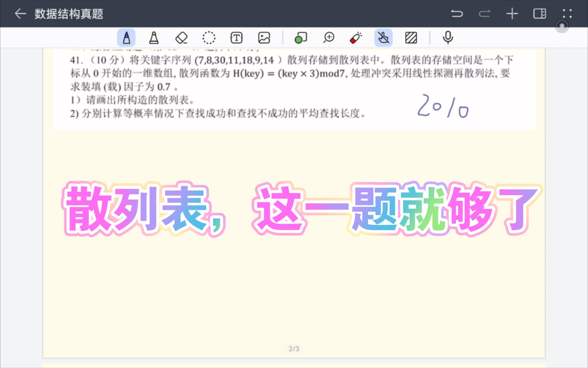Viewport: 588px width, 368px height.
Task: Open the split view panel icon
Action: click(540, 14)
